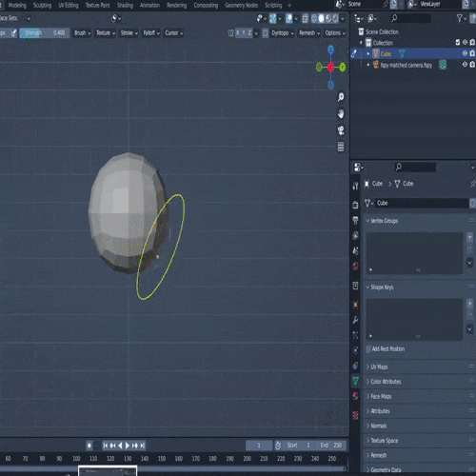
Task: Open the Tool properties tab icon
Action: [x=355, y=187]
